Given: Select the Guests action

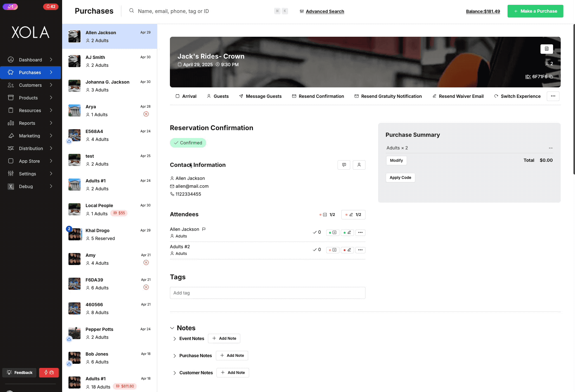Looking at the screenshot, I should point(218,96).
